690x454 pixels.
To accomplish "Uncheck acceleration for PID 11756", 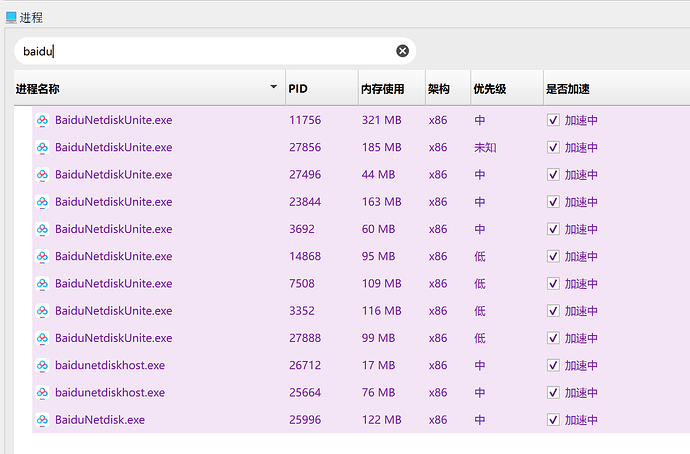I will tap(553, 120).
